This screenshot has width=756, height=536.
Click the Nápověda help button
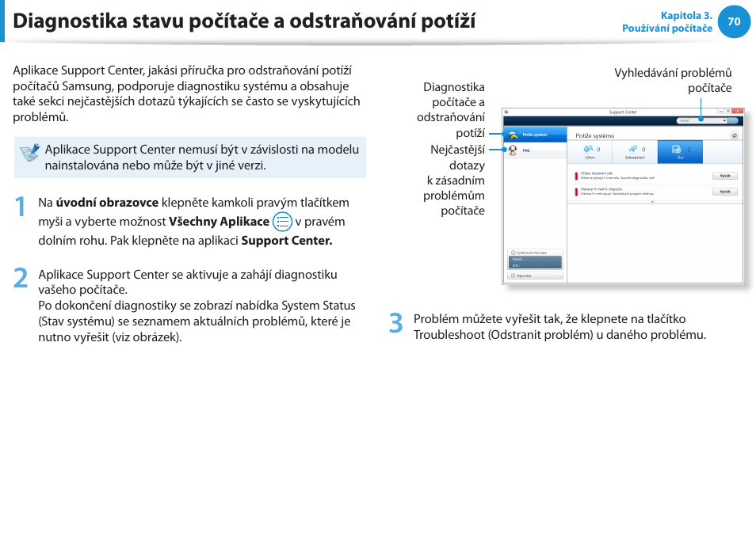click(535, 276)
